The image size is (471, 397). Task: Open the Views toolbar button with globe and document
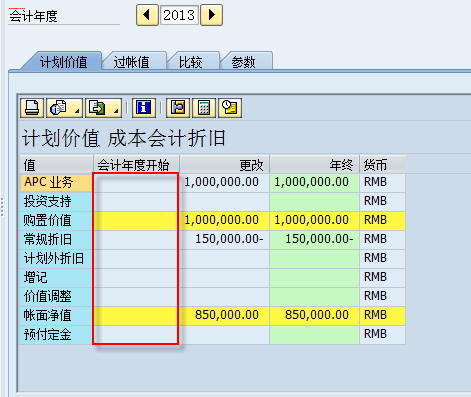[x=64, y=108]
